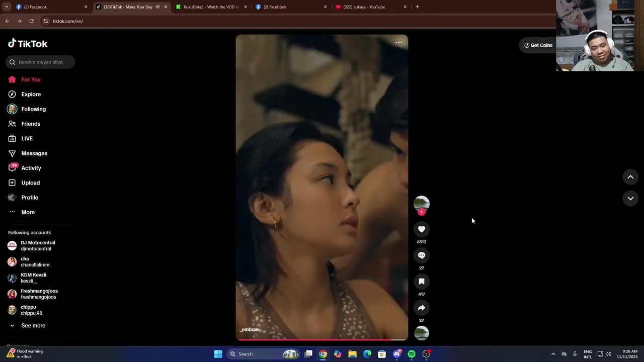
Task: Open the Windows Start menu
Action: 218,354
